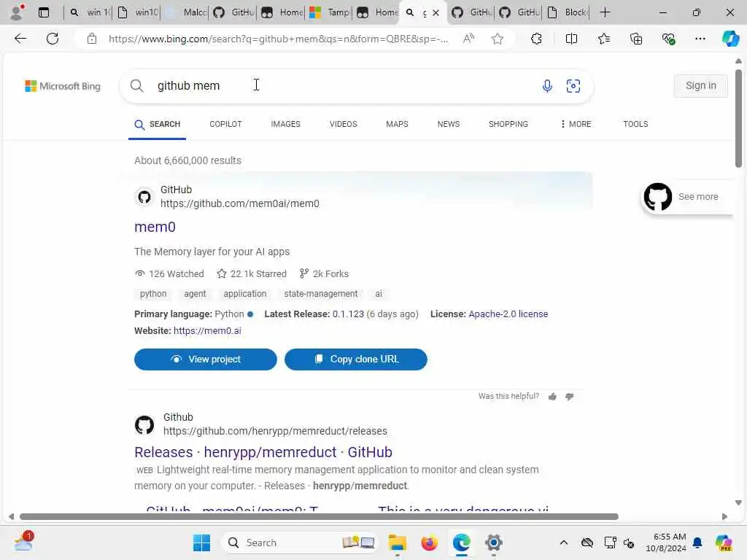Click the scroll right arrow
The image size is (747, 560).
(724, 517)
